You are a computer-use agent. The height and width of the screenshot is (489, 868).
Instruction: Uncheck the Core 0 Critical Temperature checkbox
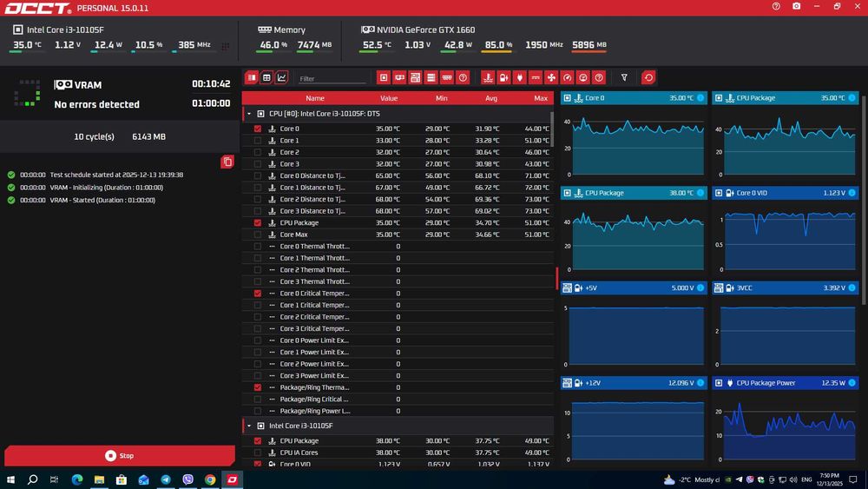pos(258,293)
